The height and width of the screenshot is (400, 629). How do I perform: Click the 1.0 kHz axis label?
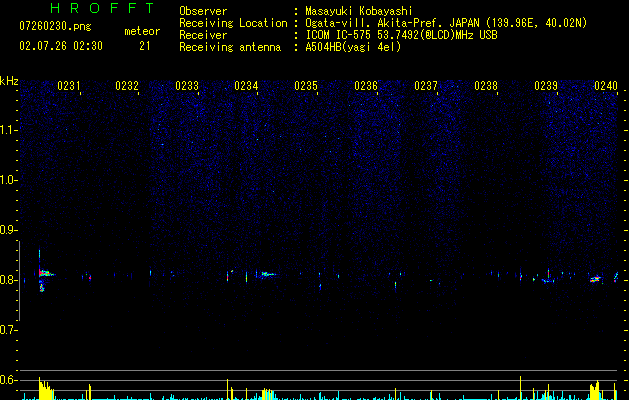8,180
